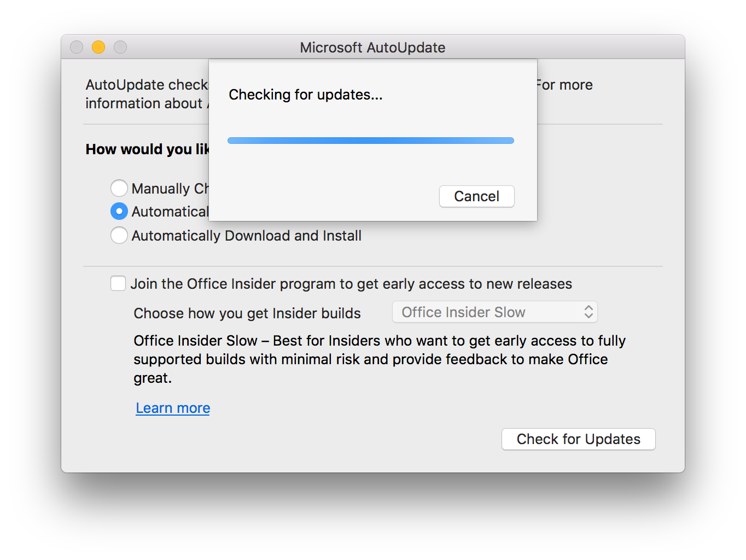This screenshot has height=560, width=746.
Task: Follow the "Learn more" link
Action: 172,408
